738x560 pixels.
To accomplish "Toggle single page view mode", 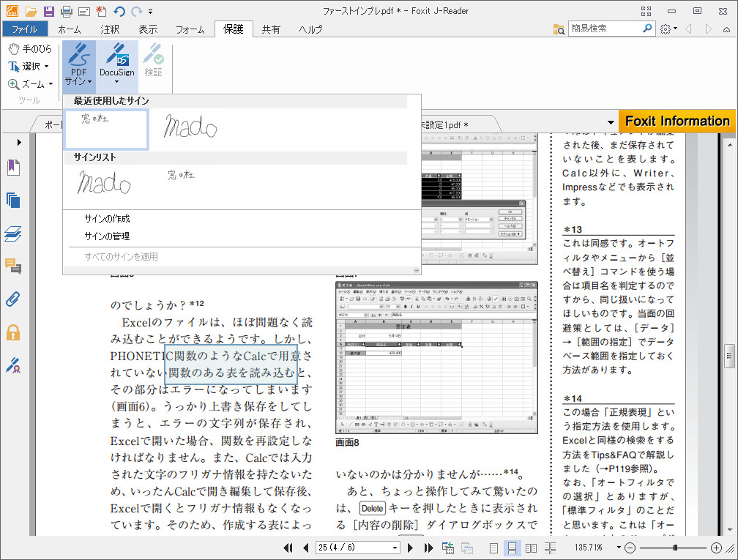I will (494, 548).
